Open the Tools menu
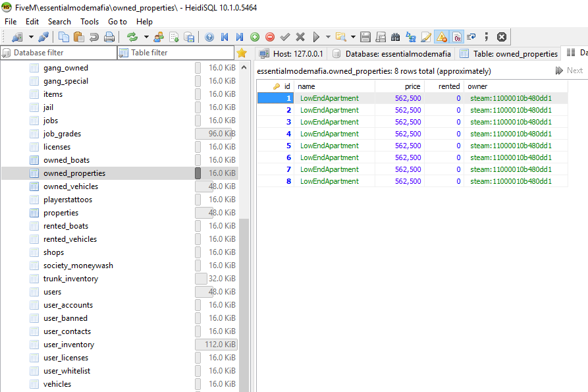Image resolution: width=588 pixels, height=392 pixels. 90,21
